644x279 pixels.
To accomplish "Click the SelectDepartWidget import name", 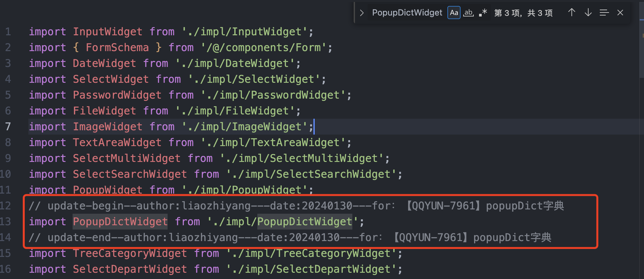I will [x=130, y=269].
